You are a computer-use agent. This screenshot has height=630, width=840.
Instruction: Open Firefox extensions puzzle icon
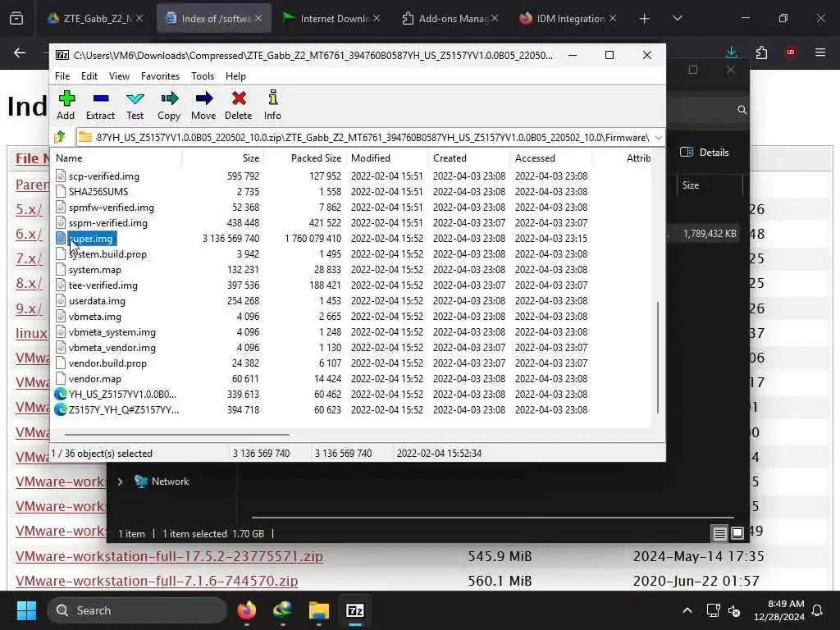[x=761, y=52]
